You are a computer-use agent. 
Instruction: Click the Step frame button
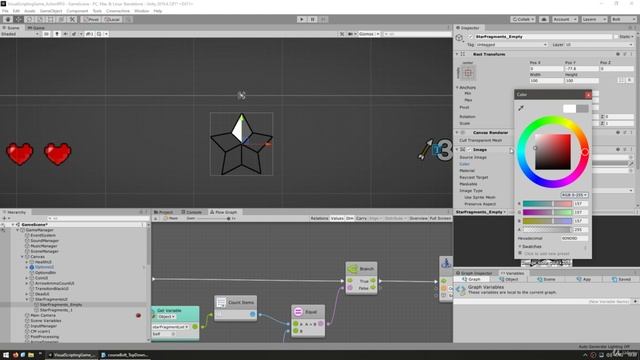tap(323, 19)
